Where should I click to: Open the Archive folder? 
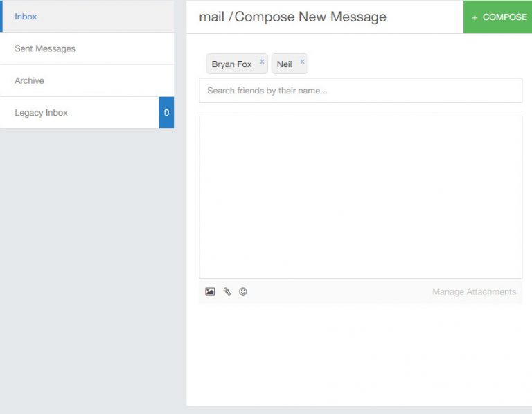pos(87,81)
